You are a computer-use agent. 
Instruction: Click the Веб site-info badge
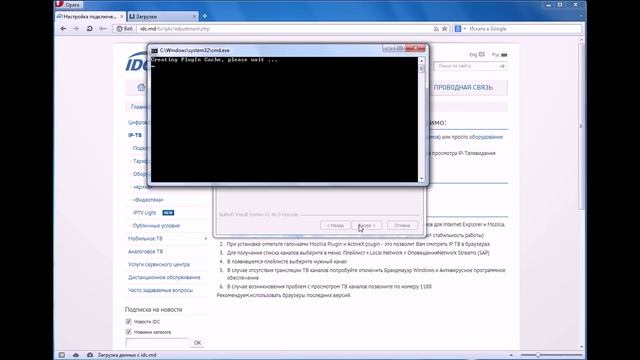(x=124, y=29)
